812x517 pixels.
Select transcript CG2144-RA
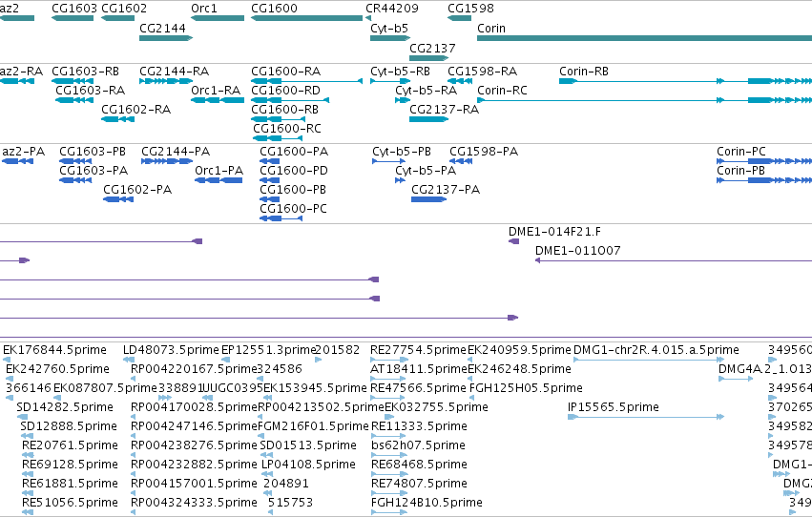tap(174, 71)
